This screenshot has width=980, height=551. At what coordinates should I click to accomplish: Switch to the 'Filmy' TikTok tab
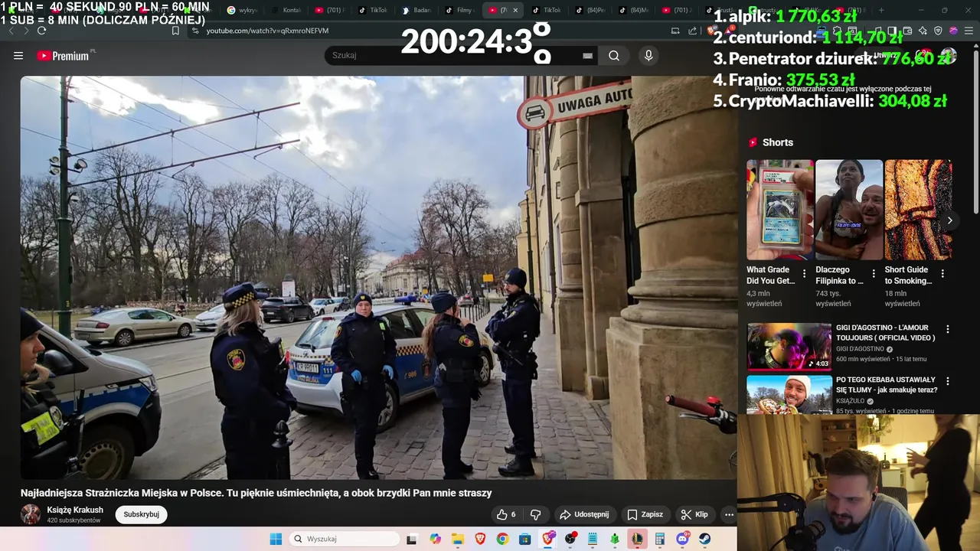tap(460, 10)
